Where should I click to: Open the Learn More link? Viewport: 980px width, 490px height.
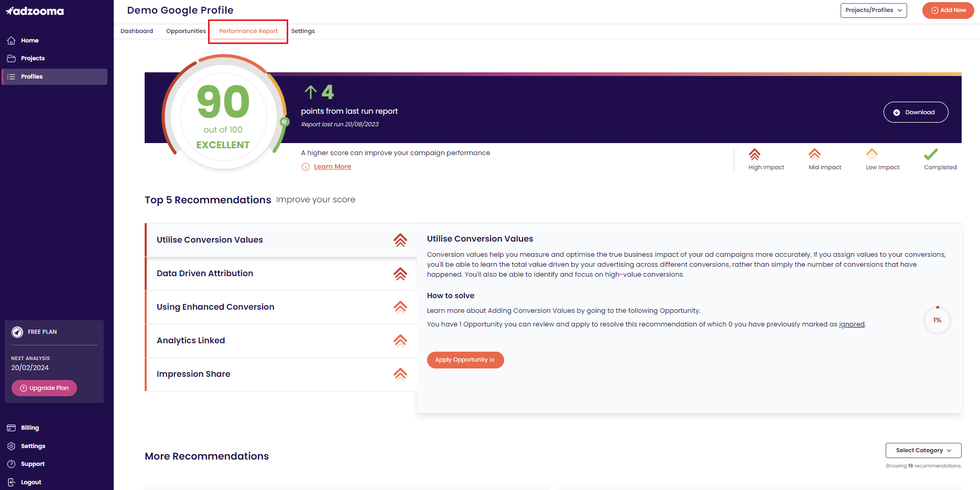332,167
